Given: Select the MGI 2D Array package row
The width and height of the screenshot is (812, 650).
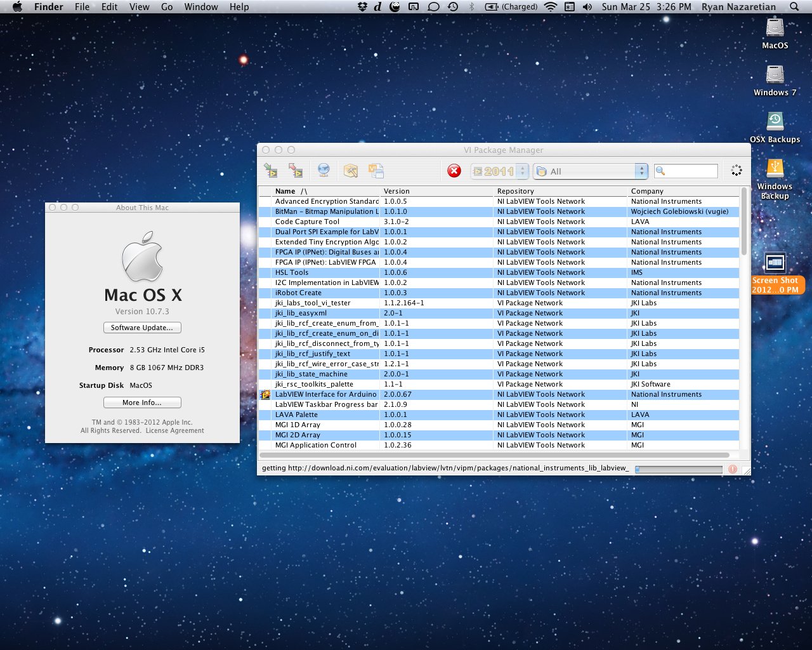Looking at the screenshot, I should 499,435.
